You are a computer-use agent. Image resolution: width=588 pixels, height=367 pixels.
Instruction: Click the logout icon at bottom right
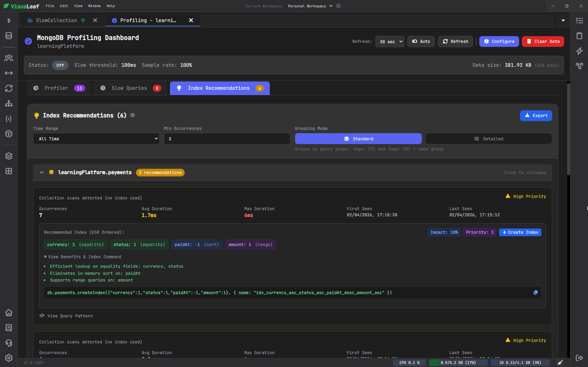point(579,358)
